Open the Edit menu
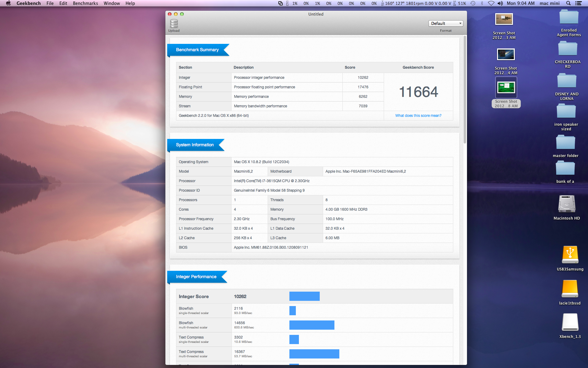The image size is (588, 368). pos(63,3)
